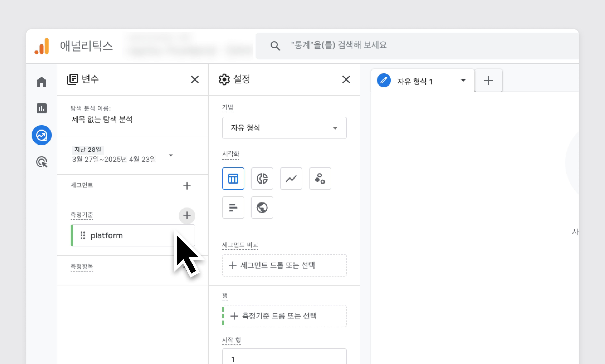Open the 기법 technique dropdown
The width and height of the screenshot is (605, 364).
point(284,128)
